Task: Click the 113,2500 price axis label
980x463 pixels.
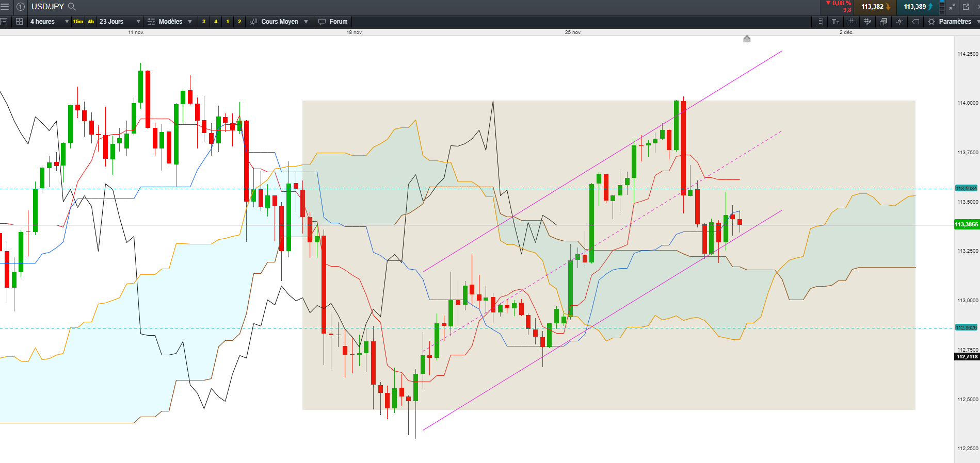Action: (968, 251)
